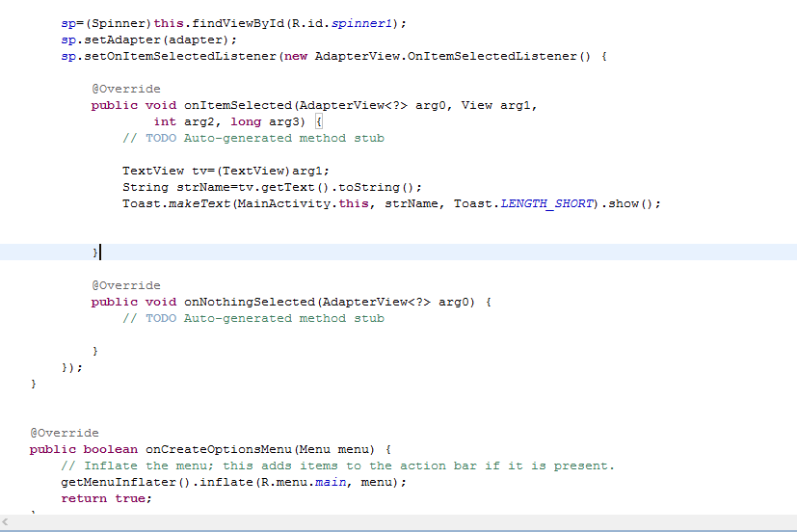Click "getMenuInflater().inflate" call
This screenshot has width=797, height=532.
click(x=157, y=482)
